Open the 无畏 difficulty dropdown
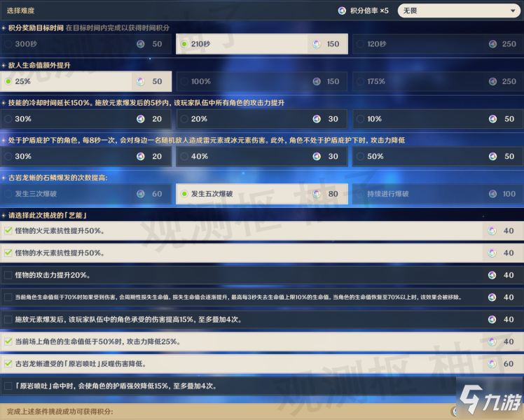This screenshot has width=524, height=420. coord(459,10)
